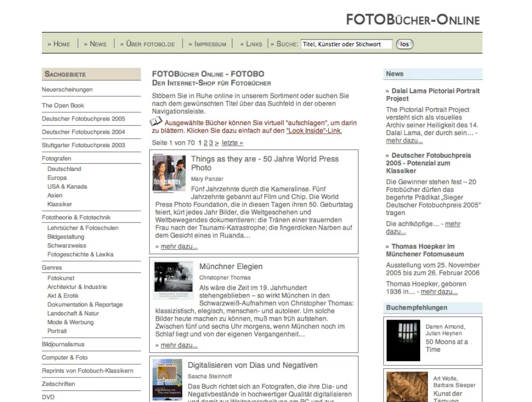Open the 50 Moons at a Time cover thumbnail
The width and height of the screenshot is (532, 402).
pyautogui.click(x=403, y=340)
